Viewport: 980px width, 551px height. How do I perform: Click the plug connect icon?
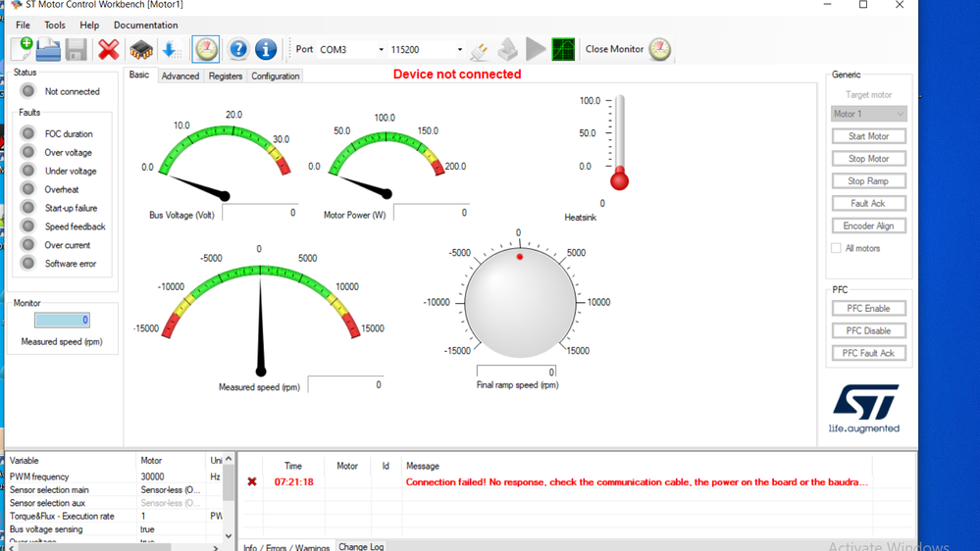coord(480,50)
